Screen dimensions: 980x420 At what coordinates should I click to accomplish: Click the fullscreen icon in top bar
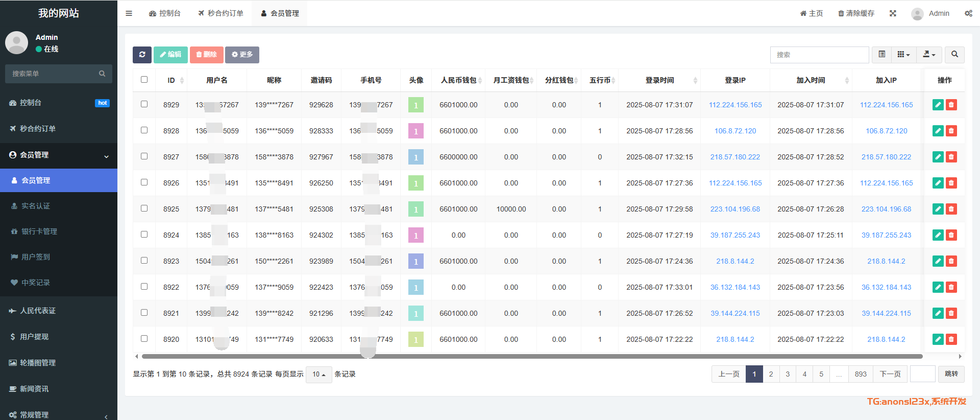(893, 13)
